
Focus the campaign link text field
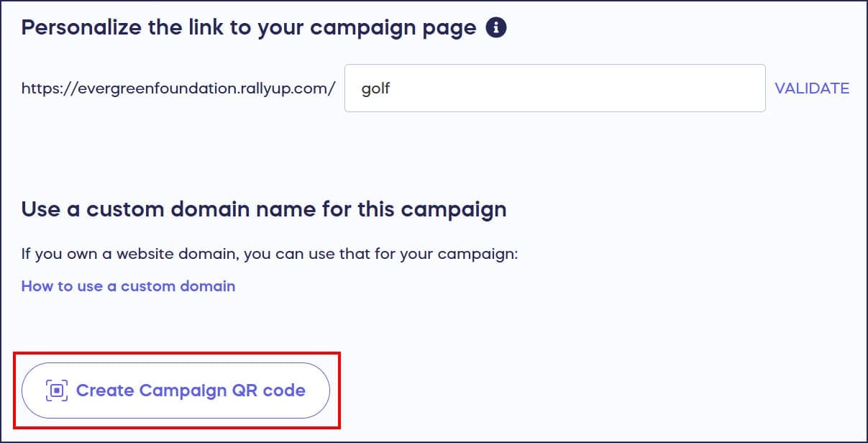[x=554, y=88]
